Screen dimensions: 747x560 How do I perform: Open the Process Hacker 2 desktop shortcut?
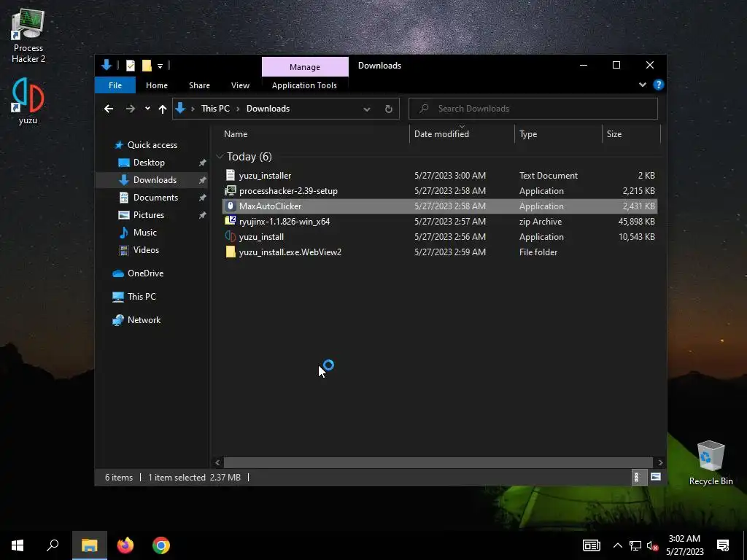pyautogui.click(x=28, y=36)
